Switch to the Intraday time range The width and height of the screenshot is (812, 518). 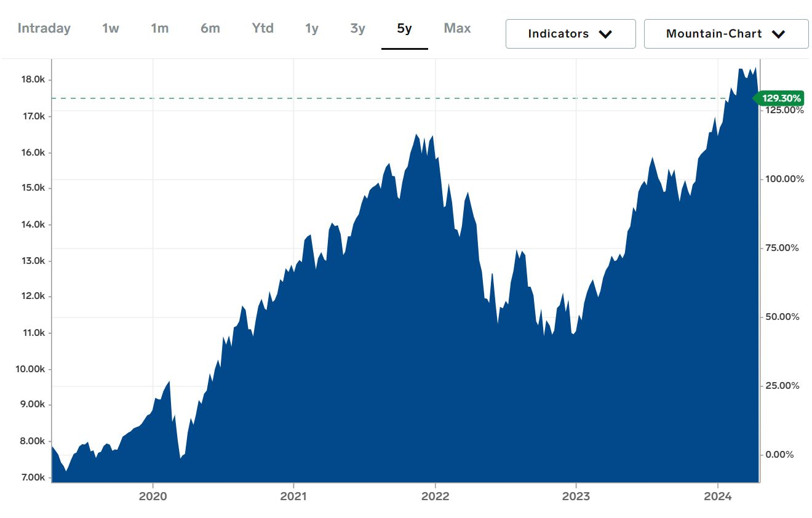pyautogui.click(x=44, y=28)
